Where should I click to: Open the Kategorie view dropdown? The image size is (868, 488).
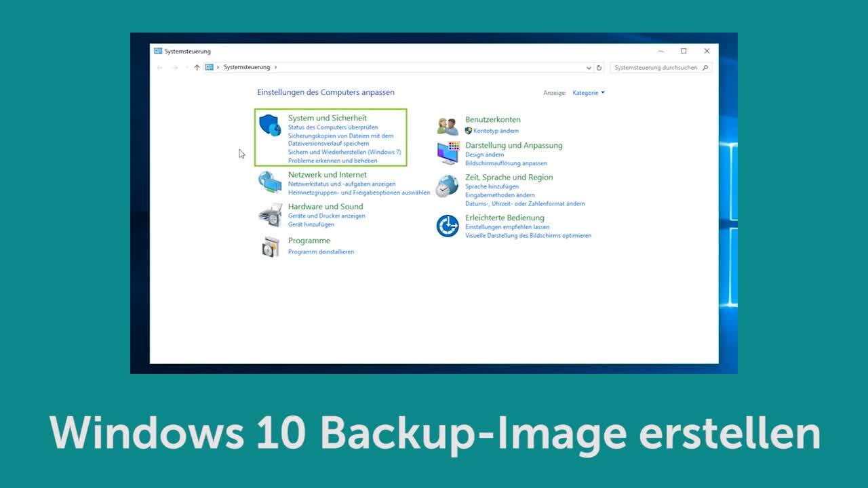coord(589,93)
